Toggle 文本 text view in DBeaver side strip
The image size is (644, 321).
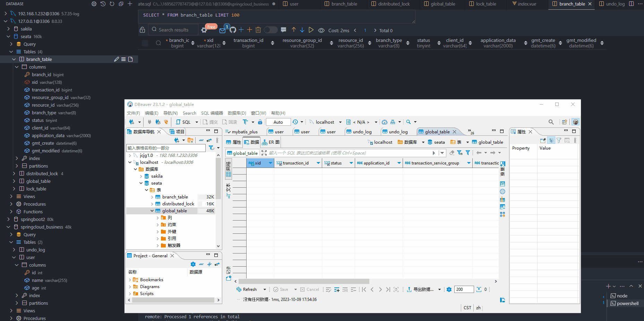229,191
